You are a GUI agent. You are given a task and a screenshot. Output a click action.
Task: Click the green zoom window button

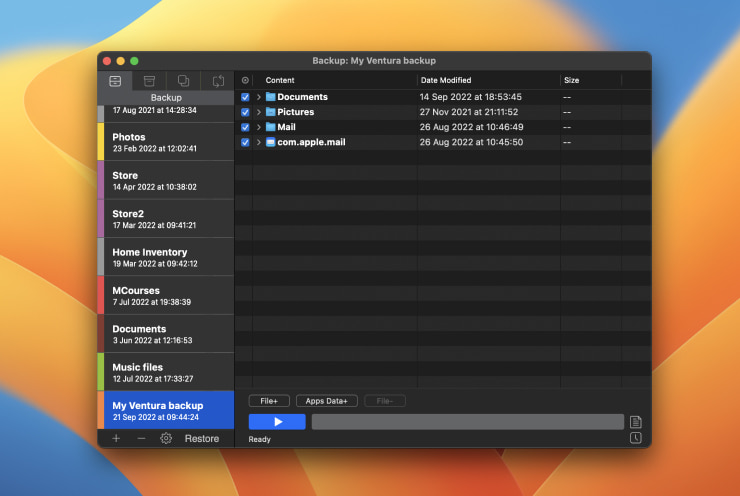pyautogui.click(x=134, y=61)
